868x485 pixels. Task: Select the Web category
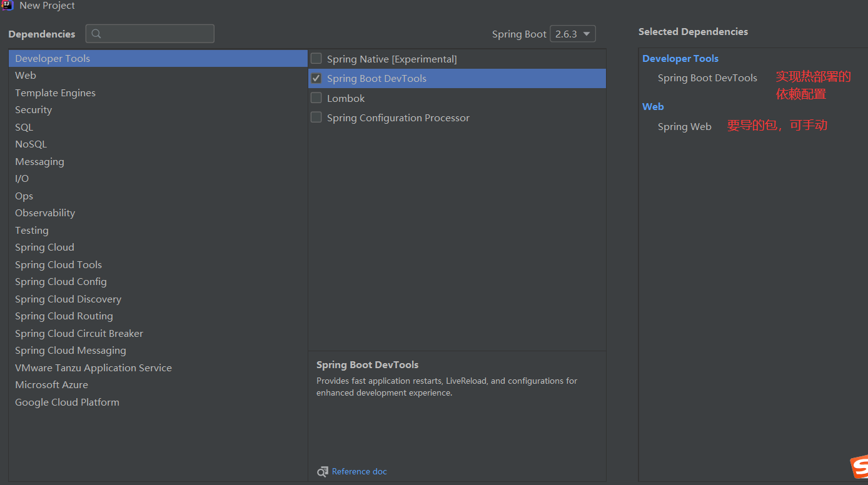(x=26, y=76)
